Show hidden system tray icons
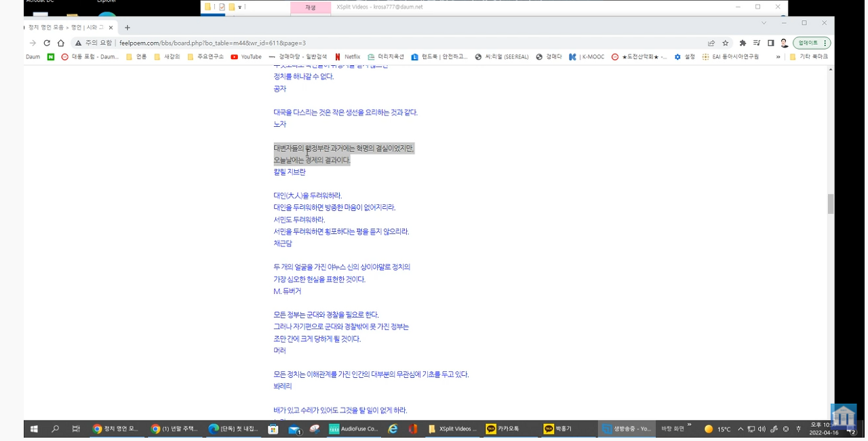 pyautogui.click(x=741, y=429)
